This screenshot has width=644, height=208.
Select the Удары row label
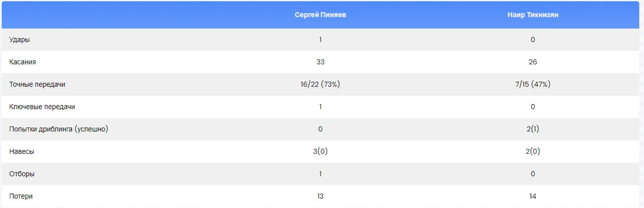click(x=19, y=40)
